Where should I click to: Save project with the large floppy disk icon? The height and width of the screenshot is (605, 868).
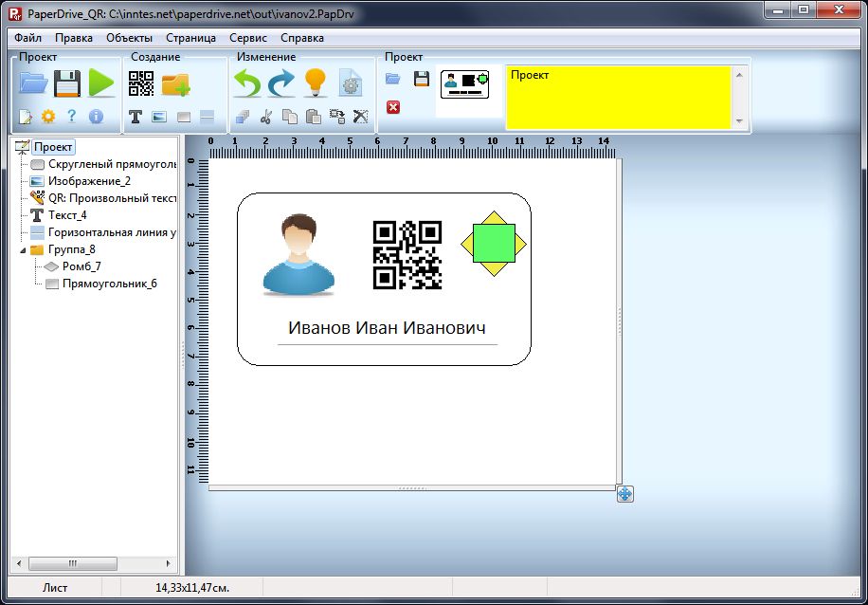(67, 83)
